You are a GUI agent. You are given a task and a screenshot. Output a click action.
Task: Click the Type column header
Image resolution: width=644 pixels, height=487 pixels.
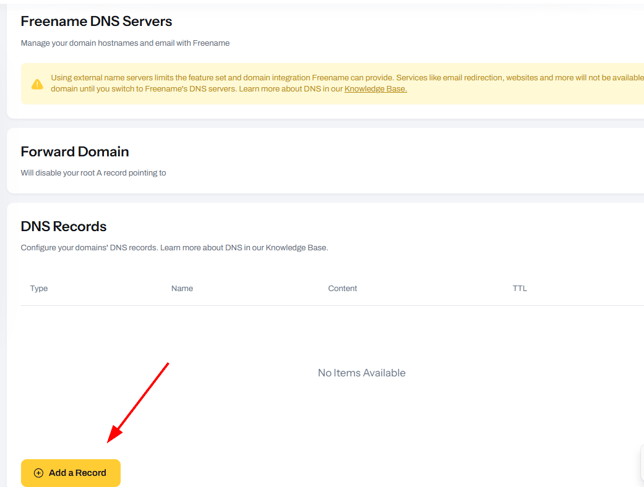click(39, 288)
